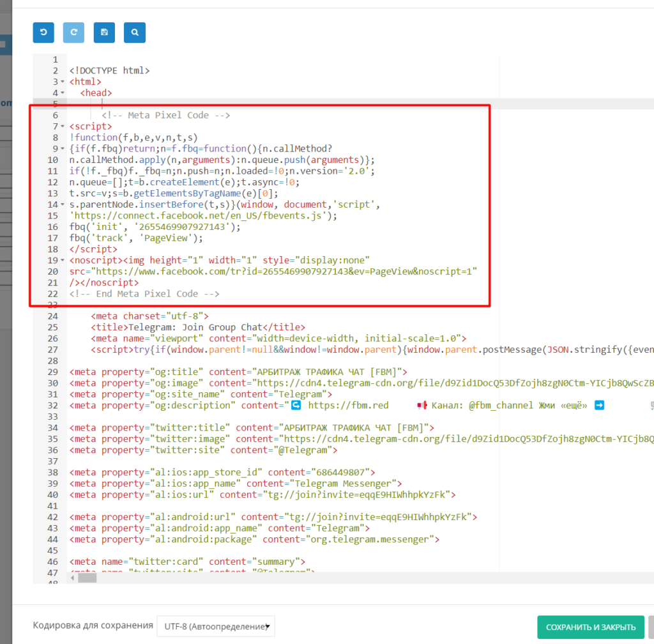The image size is (654, 644).
Task: Click <!-- End Meta Pixel Code --> comment
Action: 144,294
